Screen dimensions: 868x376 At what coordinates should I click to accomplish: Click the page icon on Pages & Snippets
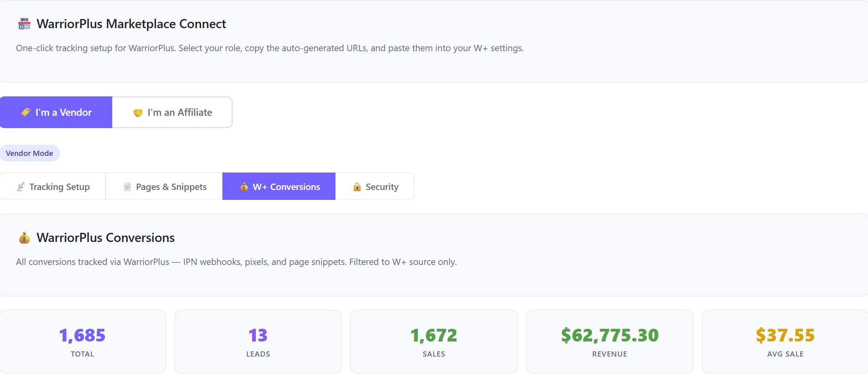[127, 187]
